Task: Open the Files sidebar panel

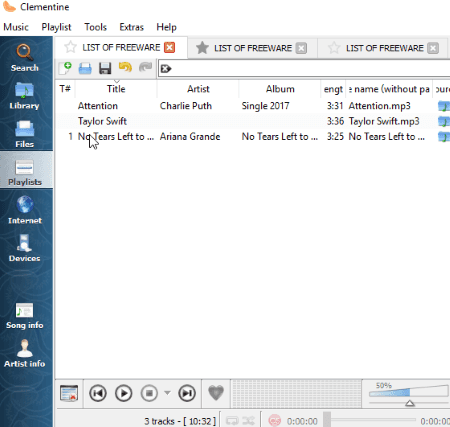Action: [24, 134]
